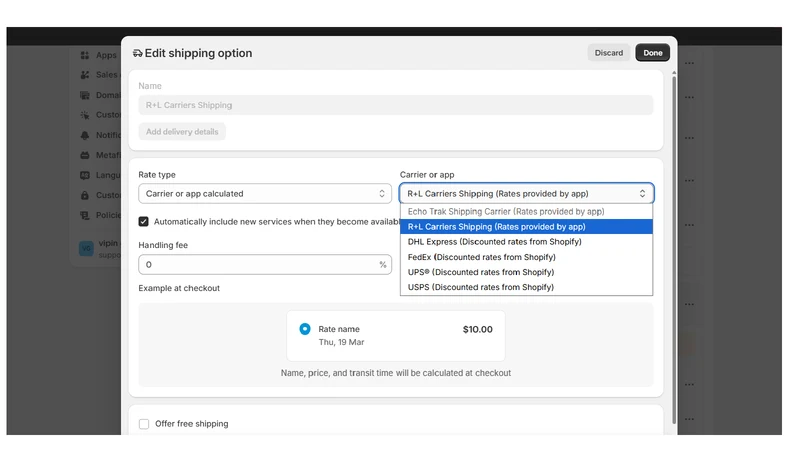The image size is (800, 450).
Task: Choose DHL Express discounted rates option
Action: click(526, 242)
